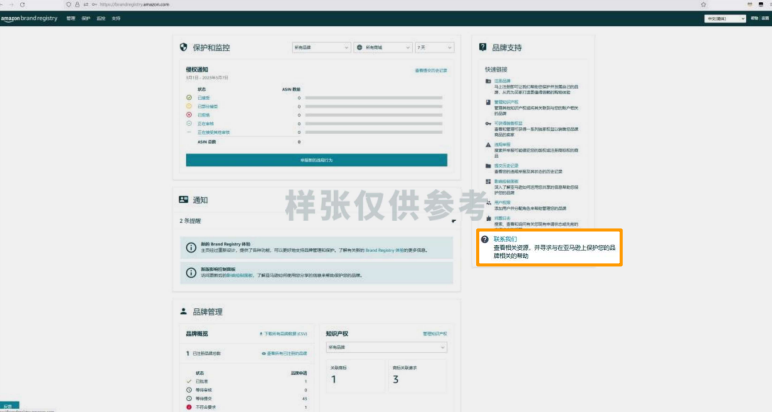
Task: Click the 2 条提醒 text
Action: pyautogui.click(x=190, y=221)
